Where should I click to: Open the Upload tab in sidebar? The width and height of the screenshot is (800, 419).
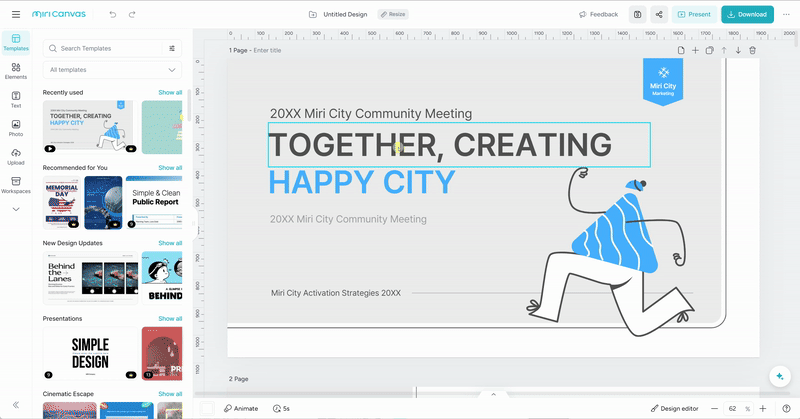16,155
